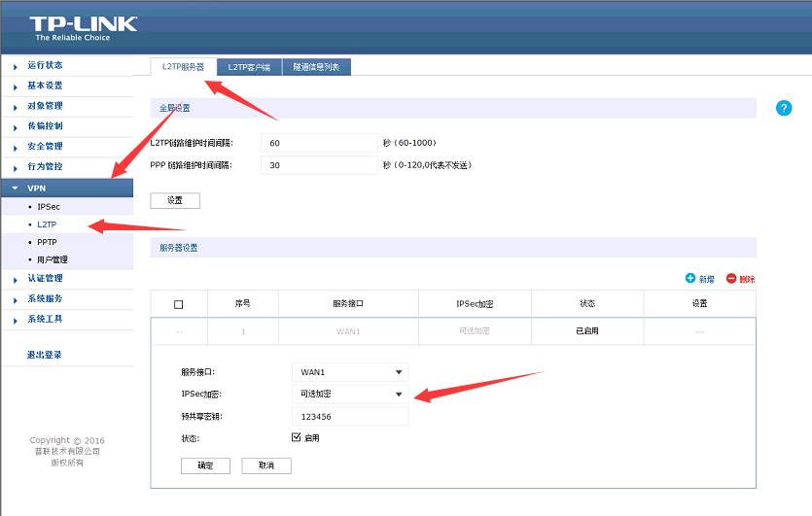Select the L2TP服务器 tab
This screenshot has width=812, height=516.
point(183,67)
